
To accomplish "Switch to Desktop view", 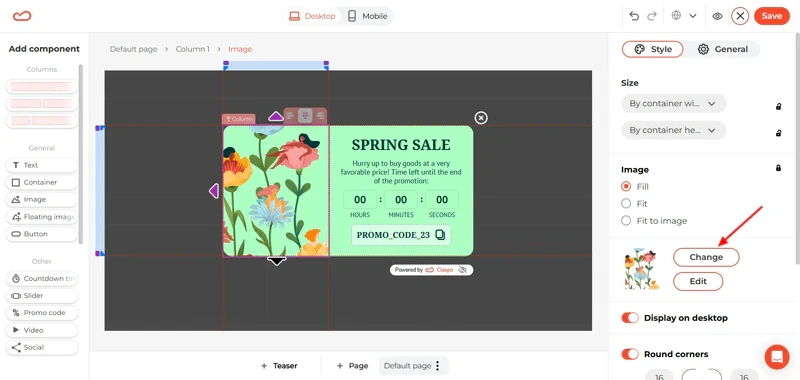I will pos(313,16).
